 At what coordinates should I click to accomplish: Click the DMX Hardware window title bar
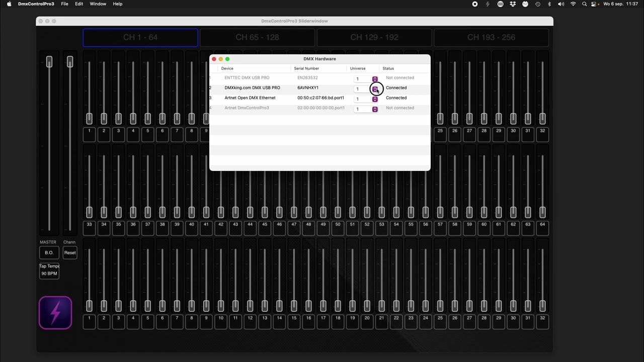(x=319, y=59)
